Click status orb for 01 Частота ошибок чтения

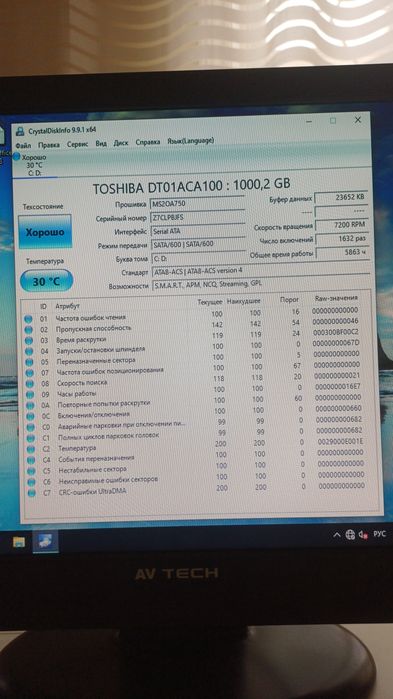[x=29, y=319]
